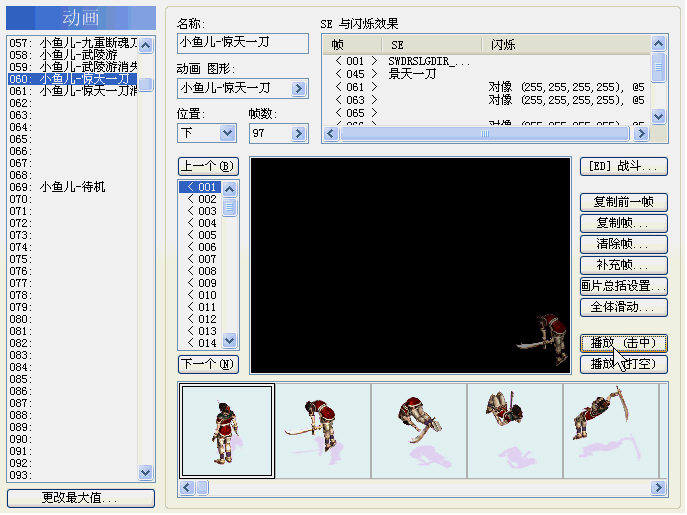
Task: Click the thumbnail strip scroll right arrow
Action: point(658,487)
